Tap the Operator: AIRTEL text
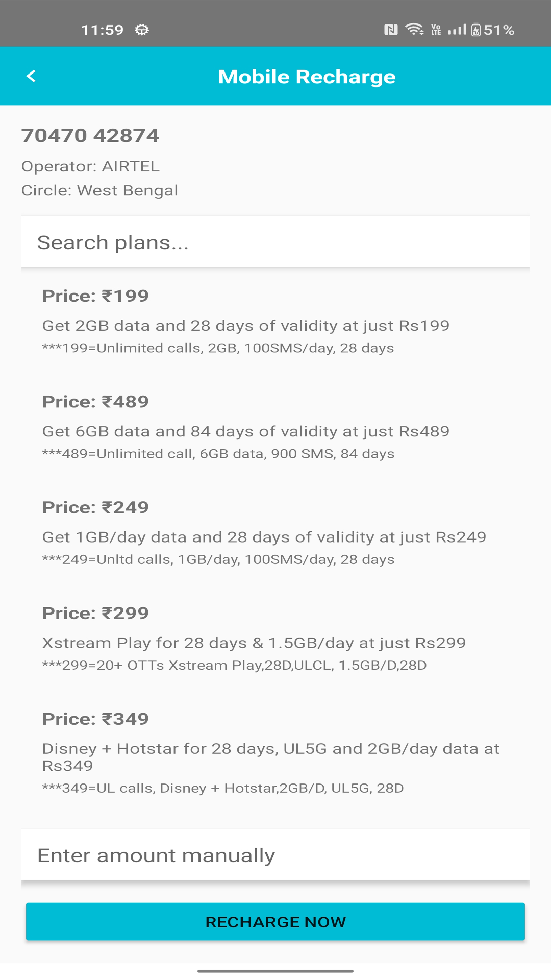 tap(90, 166)
